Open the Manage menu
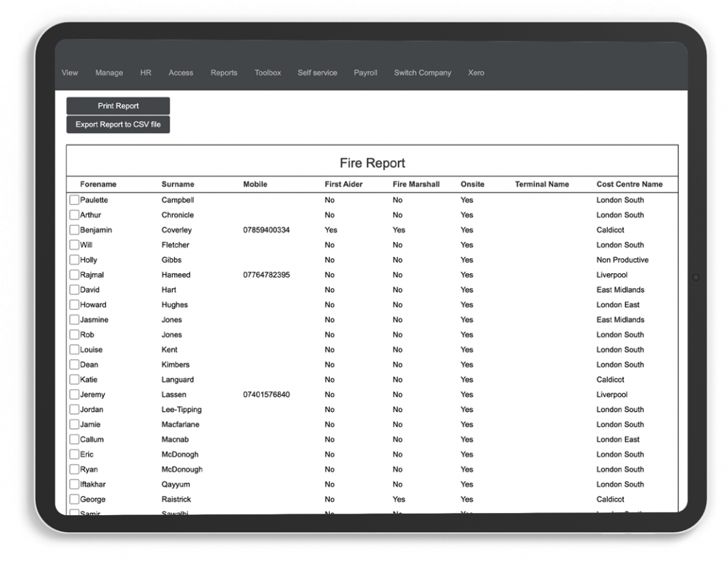Screen dimensions: 728x567 tap(109, 73)
